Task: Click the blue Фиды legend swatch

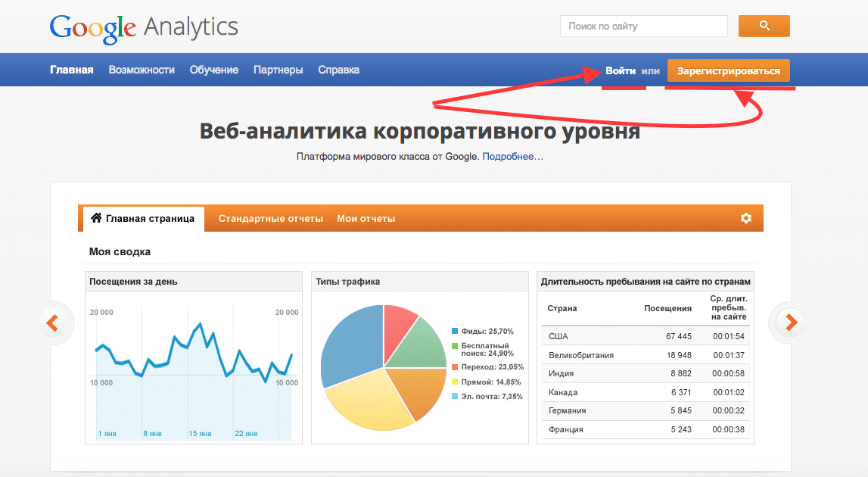Action: (455, 332)
